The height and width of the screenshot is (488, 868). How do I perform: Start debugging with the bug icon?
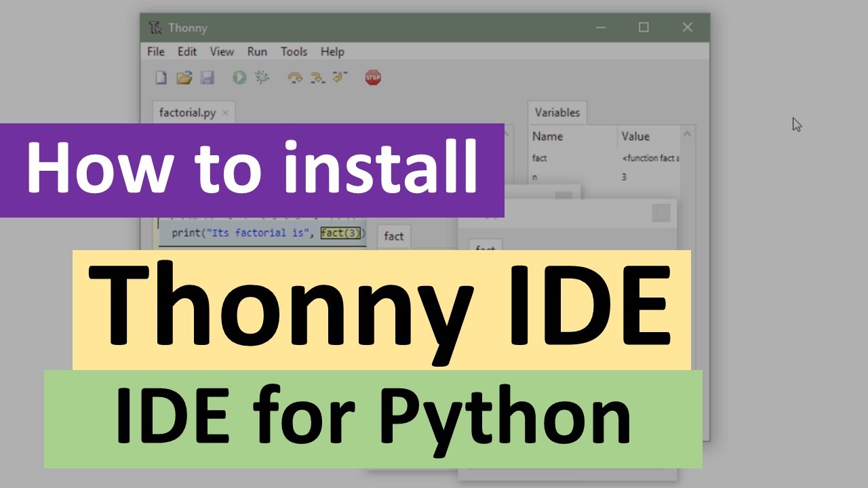click(x=262, y=78)
